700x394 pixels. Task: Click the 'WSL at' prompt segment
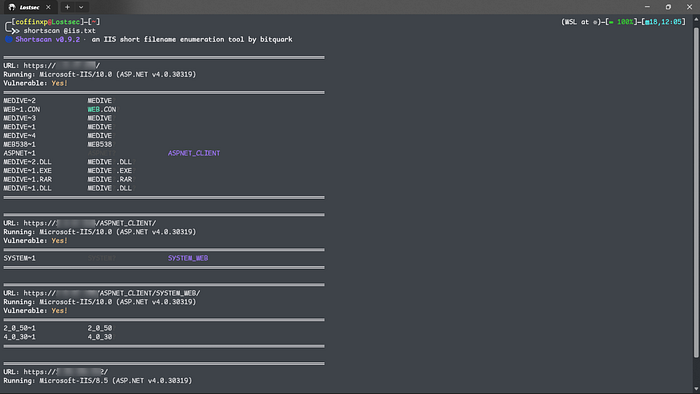pos(577,22)
